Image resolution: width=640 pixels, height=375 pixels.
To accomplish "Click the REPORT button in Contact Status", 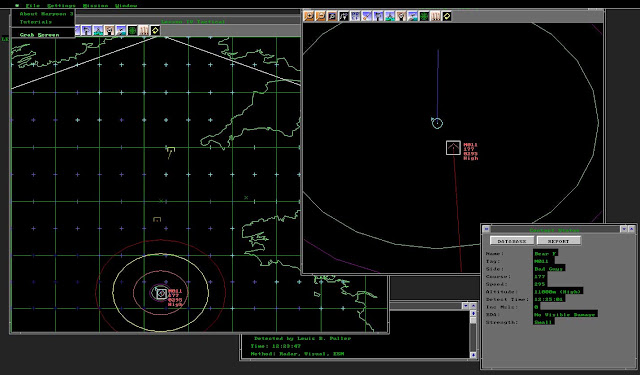I will coord(558,241).
